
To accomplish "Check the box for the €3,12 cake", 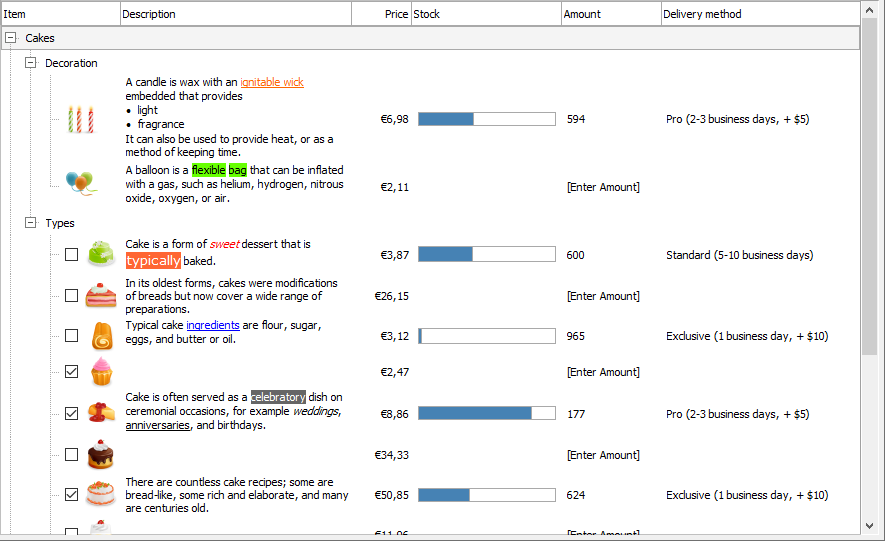I will [71, 336].
